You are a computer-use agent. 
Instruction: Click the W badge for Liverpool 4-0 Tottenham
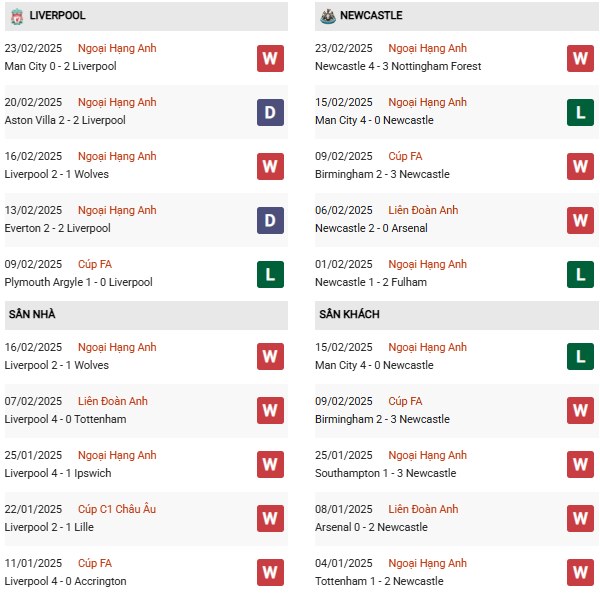[x=270, y=411]
